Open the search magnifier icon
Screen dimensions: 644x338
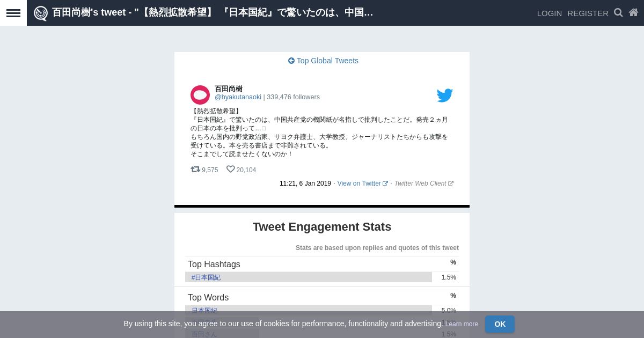(618, 12)
